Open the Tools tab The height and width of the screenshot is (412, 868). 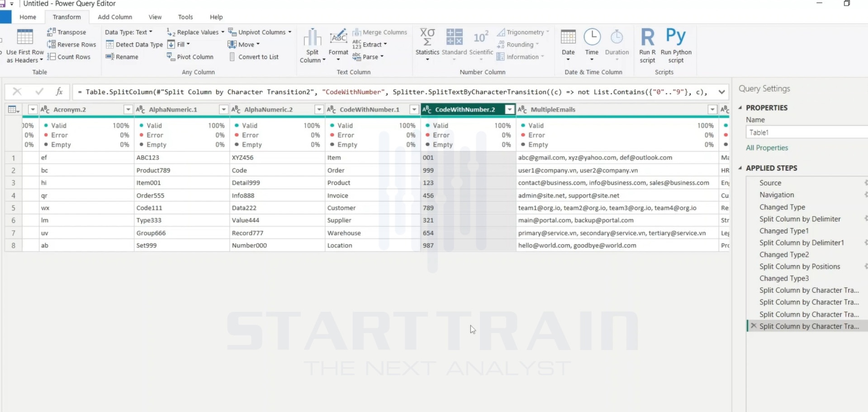(x=185, y=17)
